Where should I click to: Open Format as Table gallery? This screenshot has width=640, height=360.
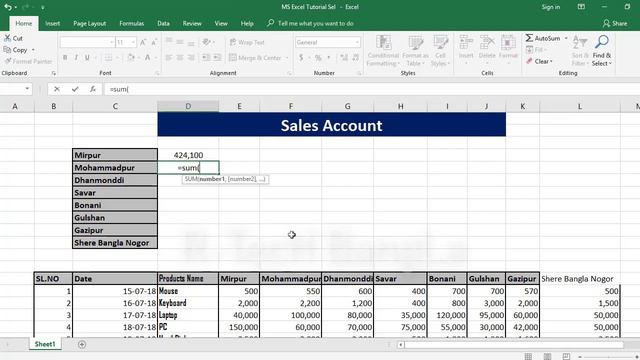click(x=416, y=51)
